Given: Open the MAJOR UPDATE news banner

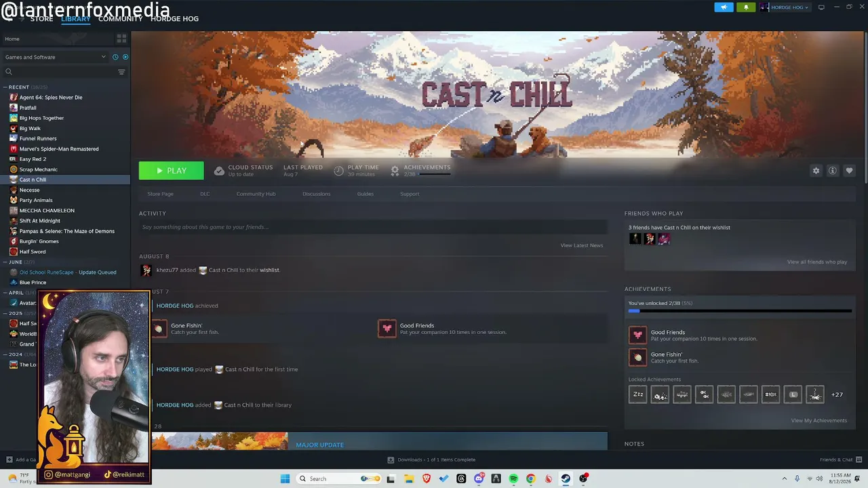Looking at the screenshot, I should [380, 441].
